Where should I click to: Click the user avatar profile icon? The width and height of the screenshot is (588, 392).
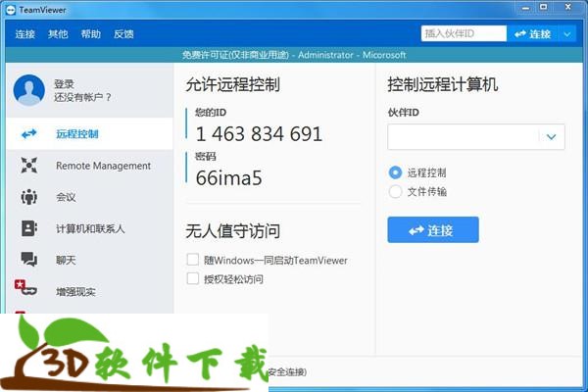(28, 90)
